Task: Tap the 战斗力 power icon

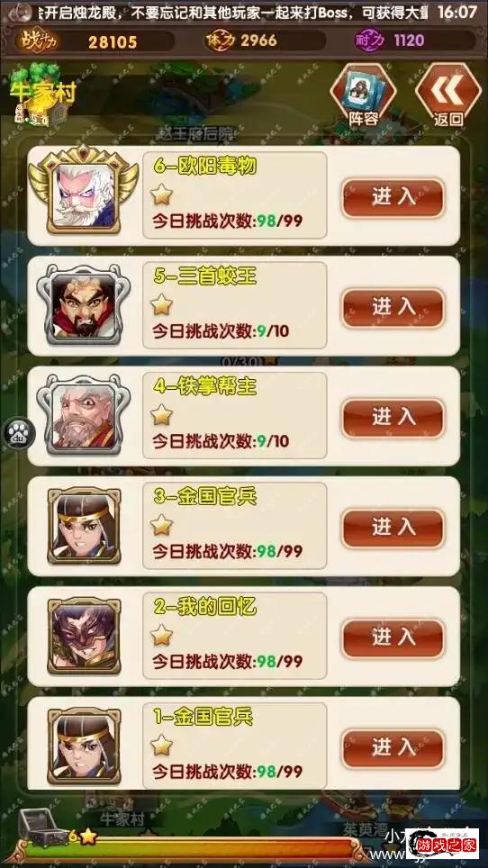Action: 39,40
